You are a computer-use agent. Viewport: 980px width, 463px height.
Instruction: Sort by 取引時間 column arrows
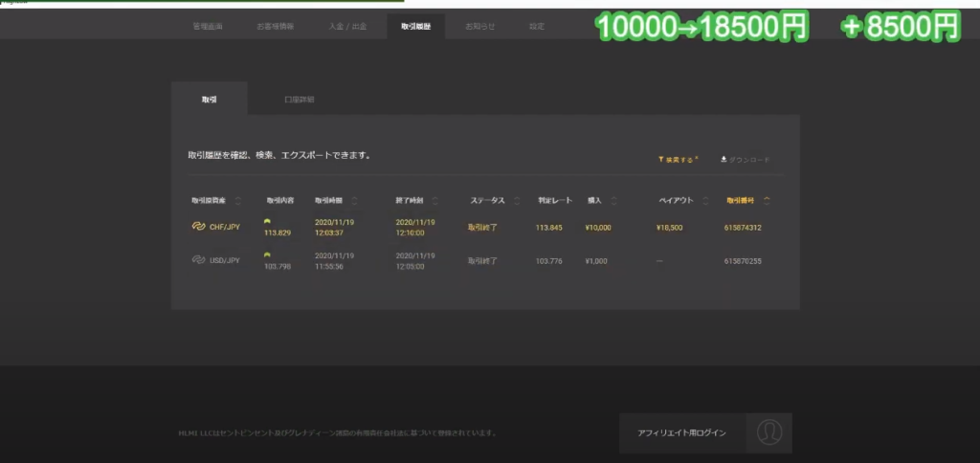click(354, 201)
